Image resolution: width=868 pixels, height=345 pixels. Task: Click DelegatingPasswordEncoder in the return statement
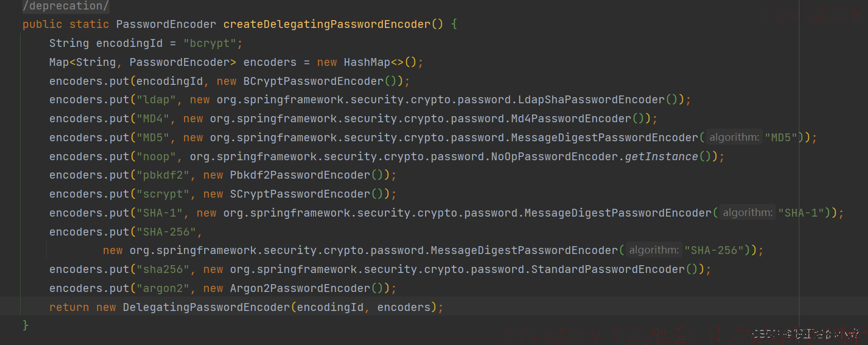click(x=206, y=307)
